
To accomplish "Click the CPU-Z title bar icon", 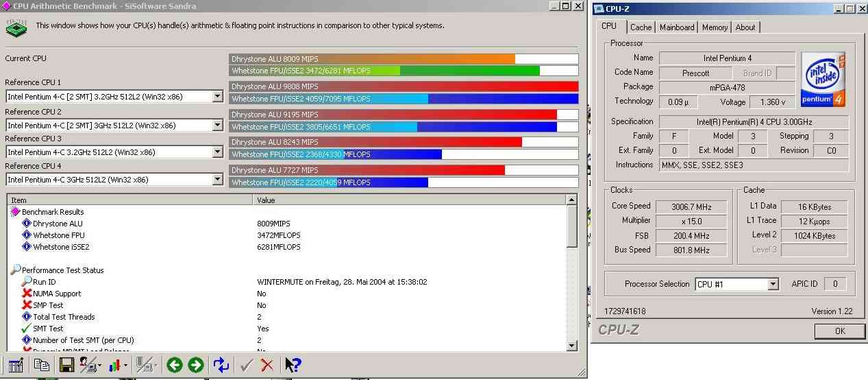I will tap(599, 8).
